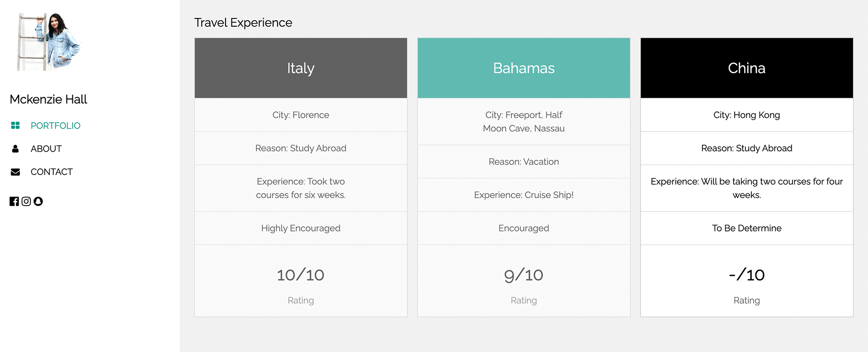
Task: Click the Mckenzie Hall name heading
Action: click(x=48, y=99)
